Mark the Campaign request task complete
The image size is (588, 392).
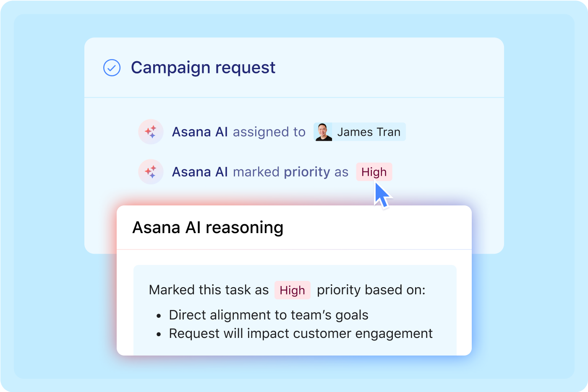112,67
